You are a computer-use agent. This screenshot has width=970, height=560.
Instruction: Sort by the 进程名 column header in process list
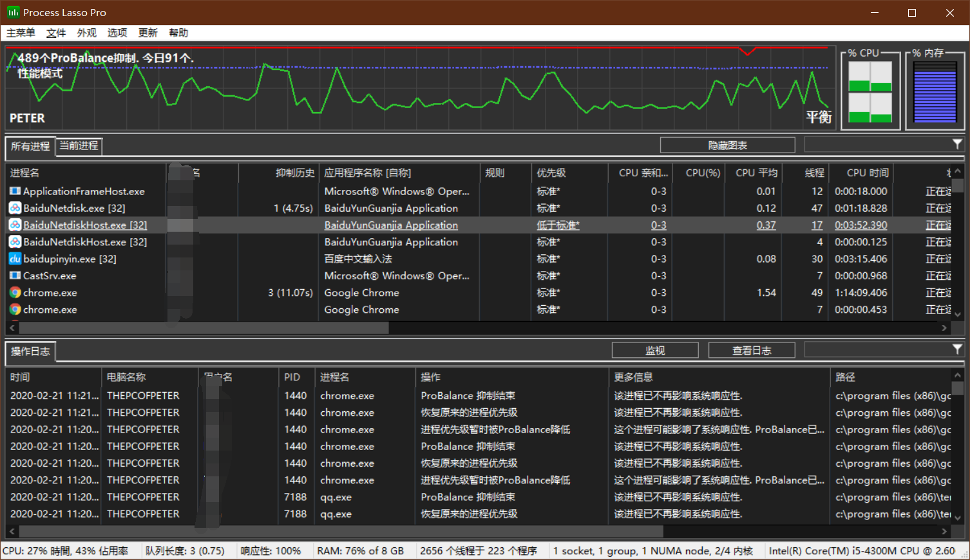pyautogui.click(x=85, y=173)
